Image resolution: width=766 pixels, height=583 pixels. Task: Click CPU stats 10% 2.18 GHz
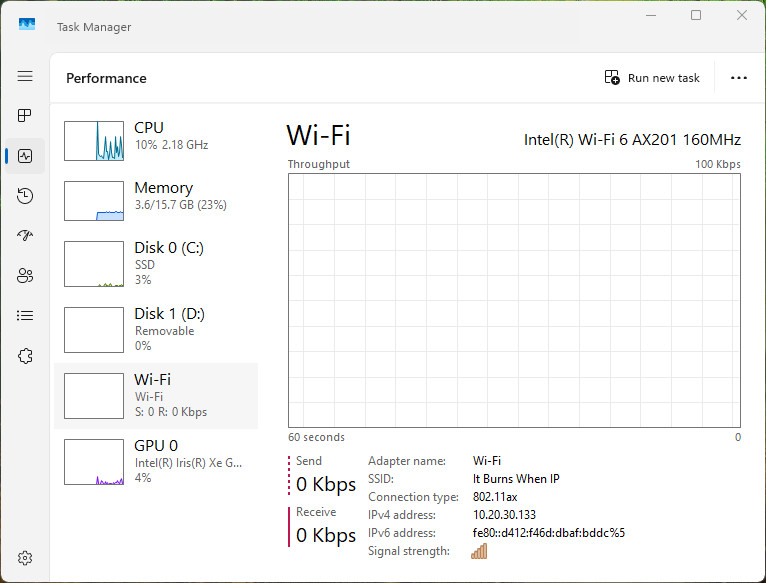pyautogui.click(x=171, y=145)
